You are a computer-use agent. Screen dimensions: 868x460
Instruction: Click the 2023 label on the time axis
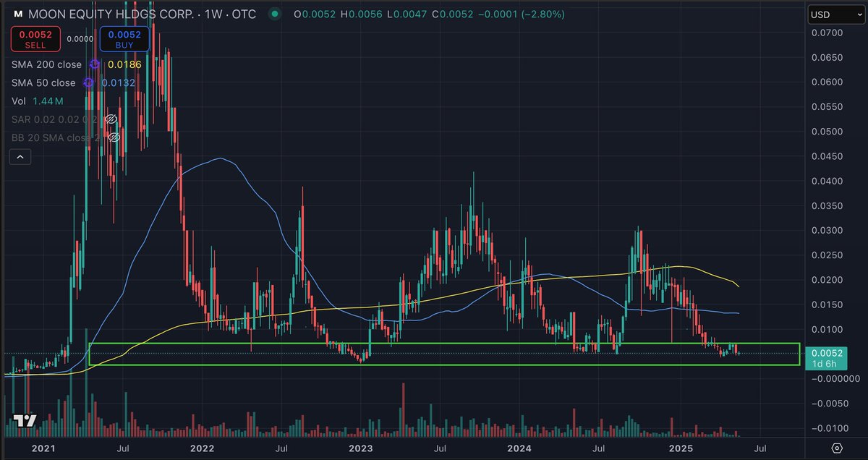click(360, 448)
